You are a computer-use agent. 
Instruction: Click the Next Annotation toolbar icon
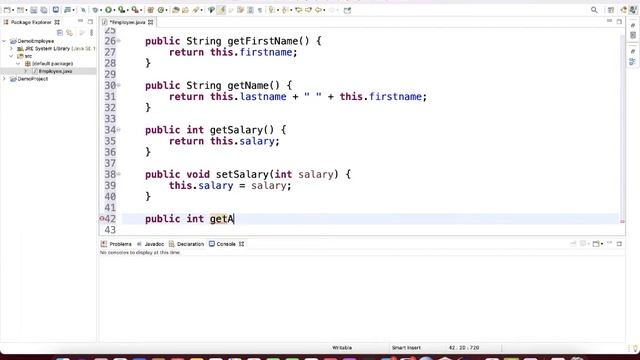(272, 10)
